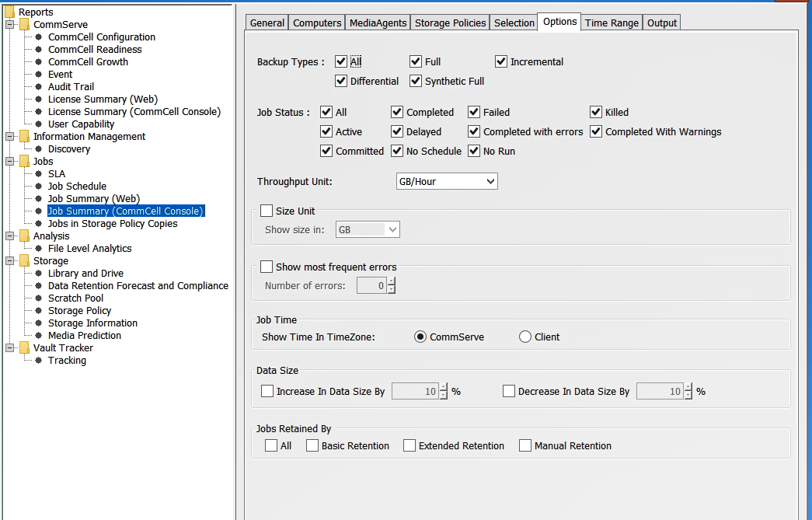Uncheck Completed With Warnings checkbox
Image resolution: width=812 pixels, height=520 pixels.
(x=596, y=131)
